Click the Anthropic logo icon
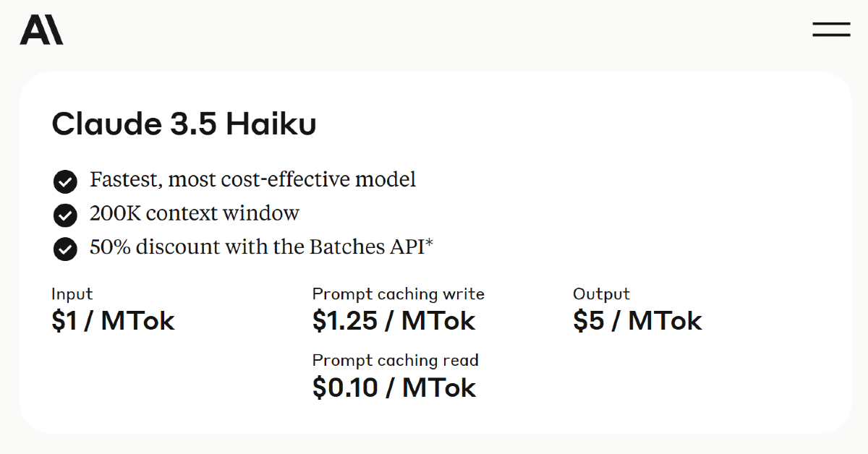This screenshot has height=454, width=868. (x=41, y=30)
